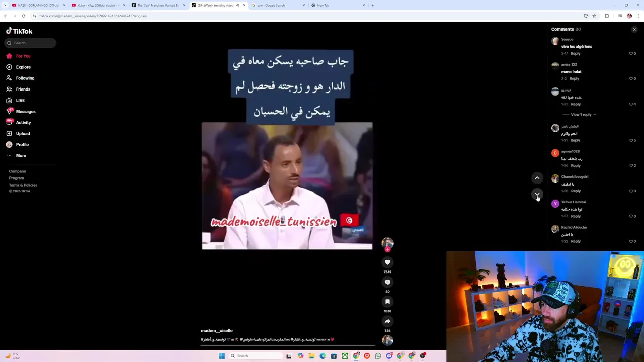644x362 pixels.
Task: Like aymen1028's comment
Action: pos(631,165)
